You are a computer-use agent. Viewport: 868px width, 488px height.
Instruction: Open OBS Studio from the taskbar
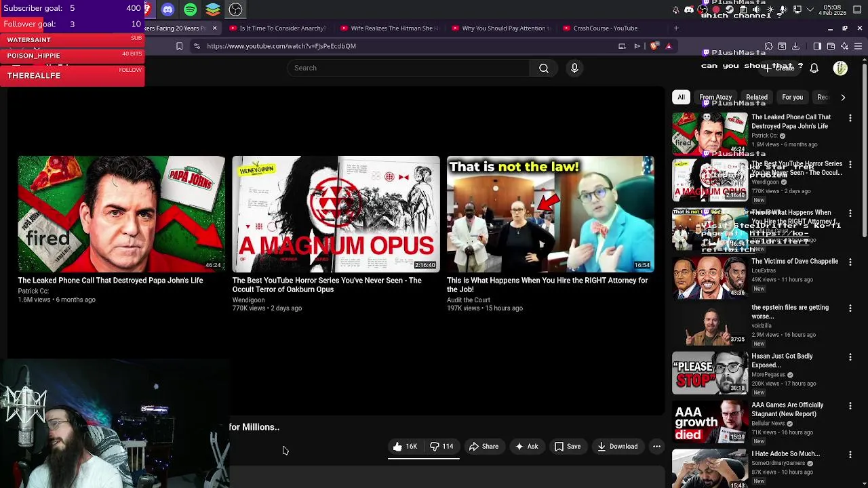(x=235, y=9)
